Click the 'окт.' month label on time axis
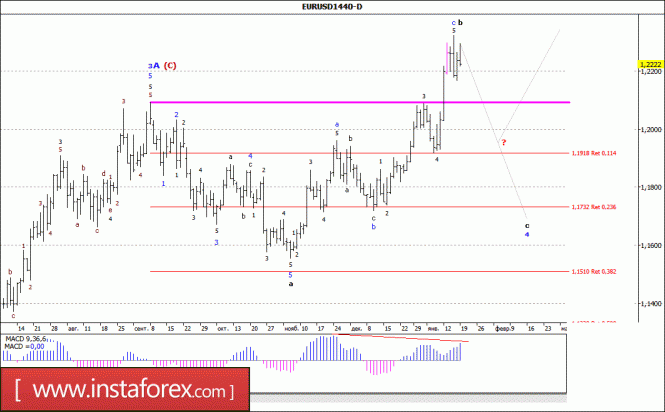The image size is (665, 412). 223,328
